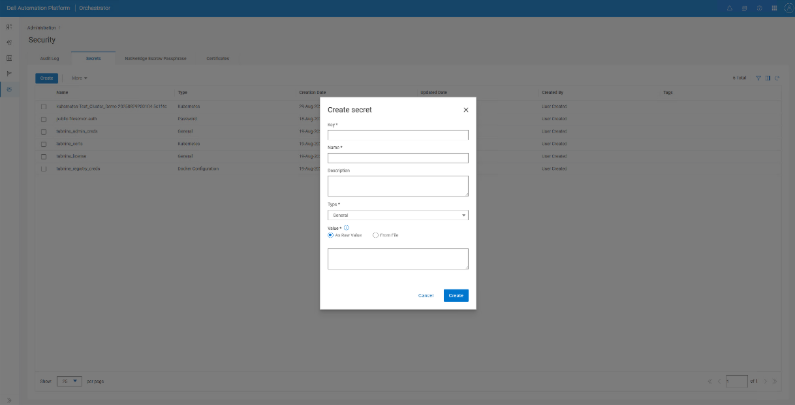The height and width of the screenshot is (405, 795).
Task: Click the filter icon above the table
Action: [x=758, y=78]
